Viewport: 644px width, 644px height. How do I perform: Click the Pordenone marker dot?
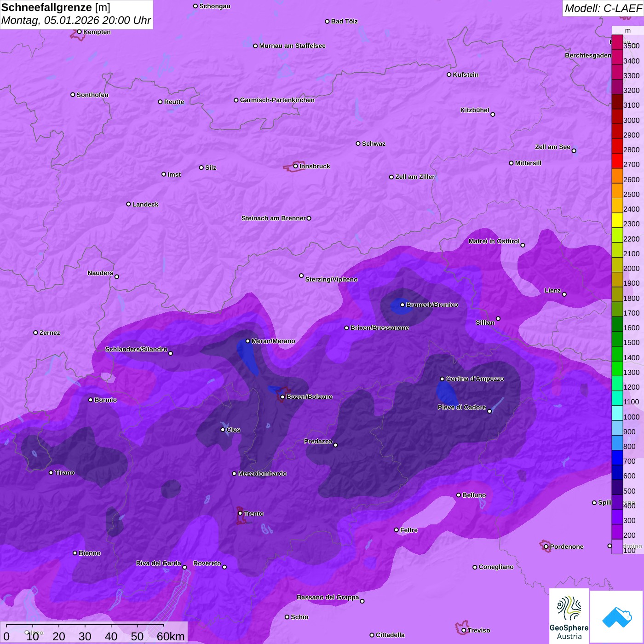(546, 546)
